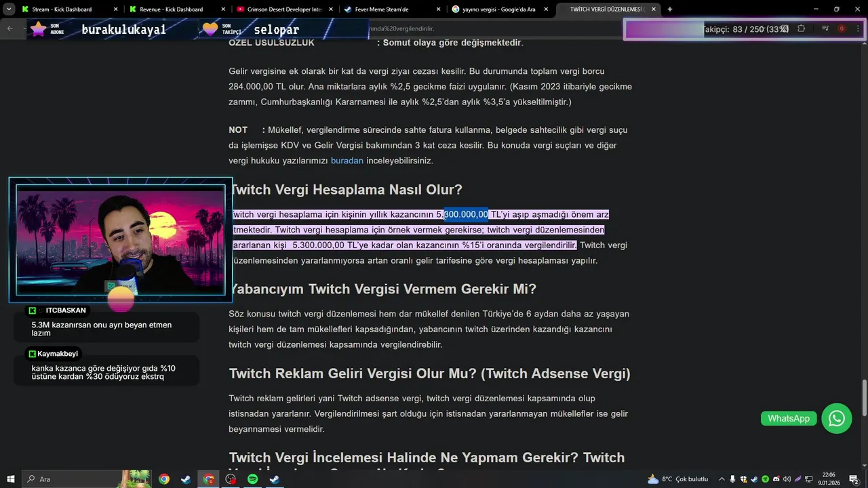Image resolution: width=868 pixels, height=488 pixels.
Task: Open weather widget 8°C Çok bulutlu
Action: (677, 479)
